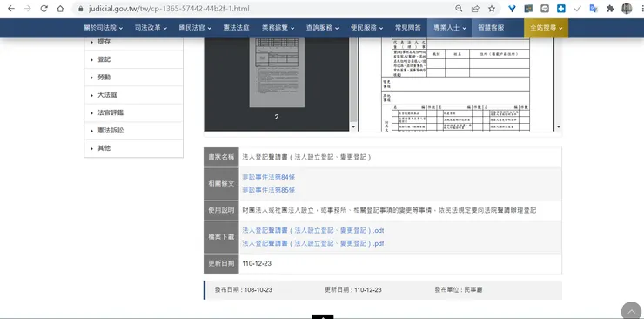Share this page via address bar icon
644x319 pixels.
pyautogui.click(x=475, y=9)
